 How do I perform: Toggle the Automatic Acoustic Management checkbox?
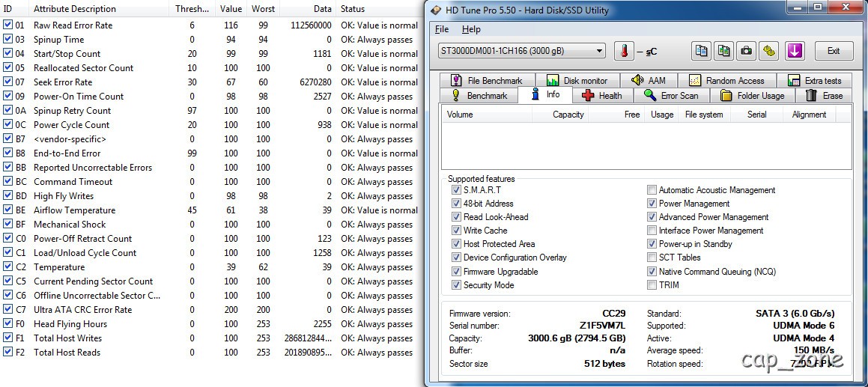[652, 190]
